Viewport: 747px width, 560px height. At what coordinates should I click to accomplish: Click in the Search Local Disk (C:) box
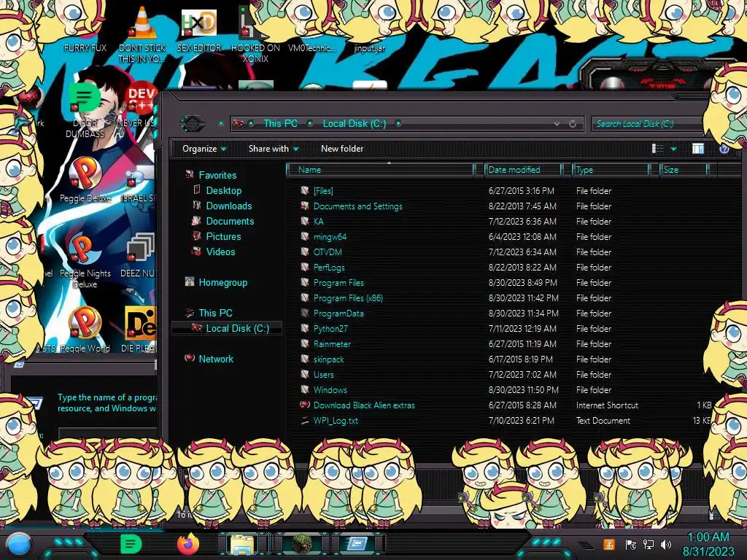(x=648, y=124)
